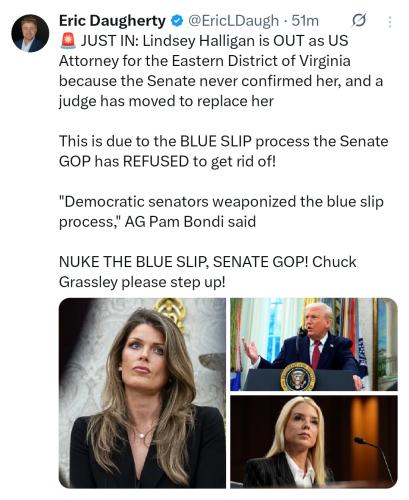
Task: Click the presidential seal on the podium
Action: click(x=298, y=377)
